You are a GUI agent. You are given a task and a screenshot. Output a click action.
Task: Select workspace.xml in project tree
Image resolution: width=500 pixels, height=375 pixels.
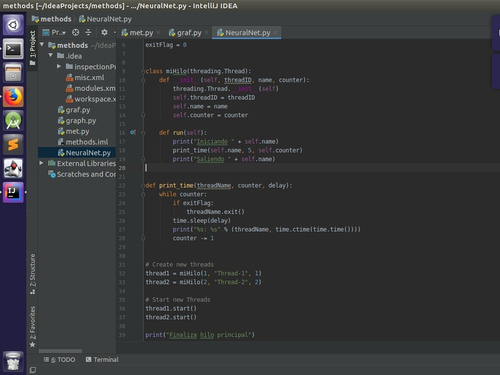point(91,99)
